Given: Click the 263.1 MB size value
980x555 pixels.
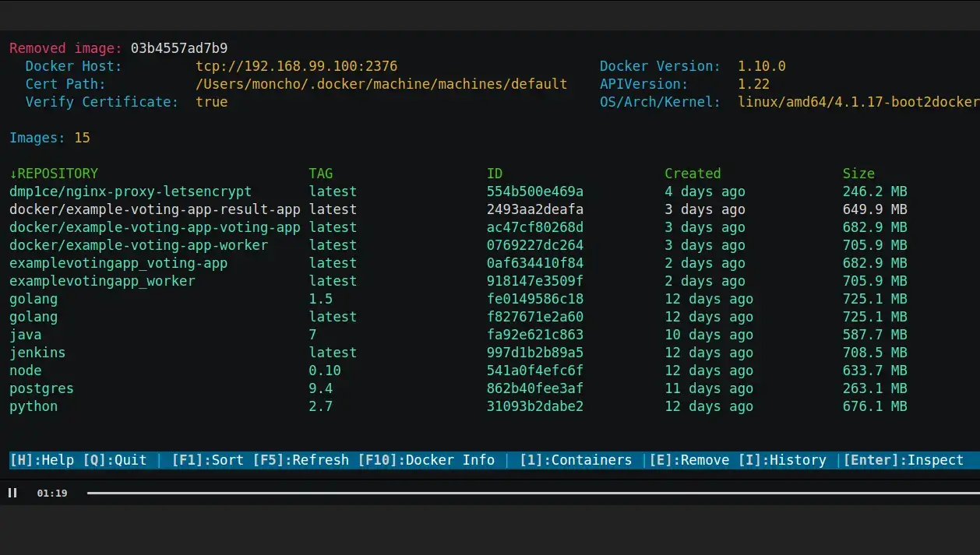Looking at the screenshot, I should click(x=875, y=388).
